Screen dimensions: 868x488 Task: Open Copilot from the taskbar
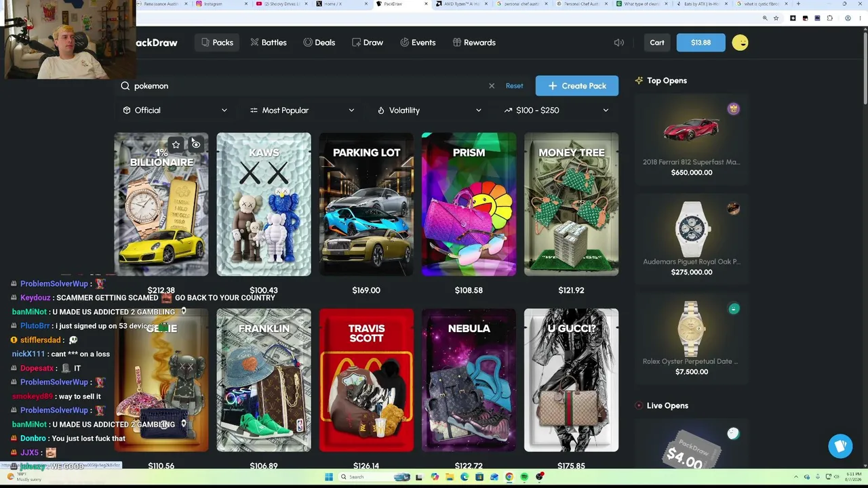click(x=435, y=477)
